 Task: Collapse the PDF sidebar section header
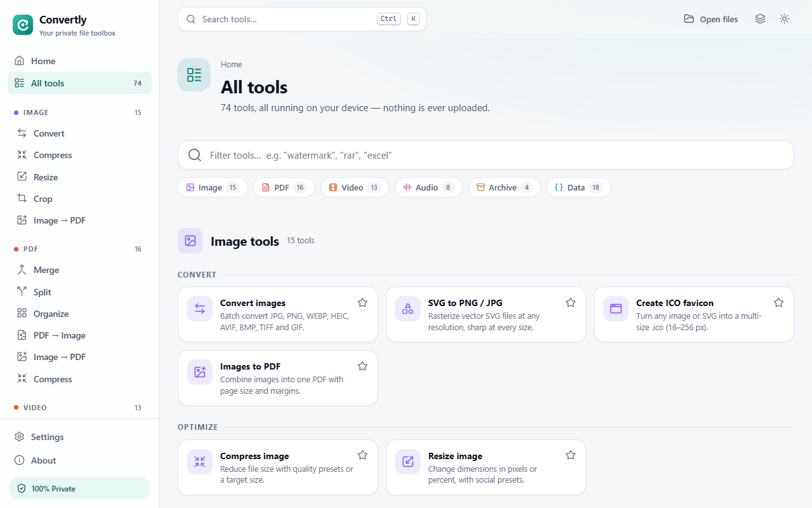click(79, 249)
